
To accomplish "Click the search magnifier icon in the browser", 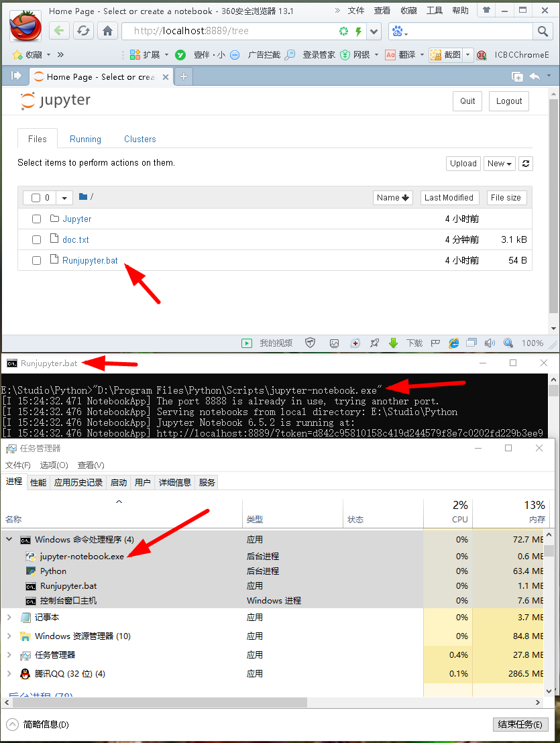I will (x=543, y=32).
